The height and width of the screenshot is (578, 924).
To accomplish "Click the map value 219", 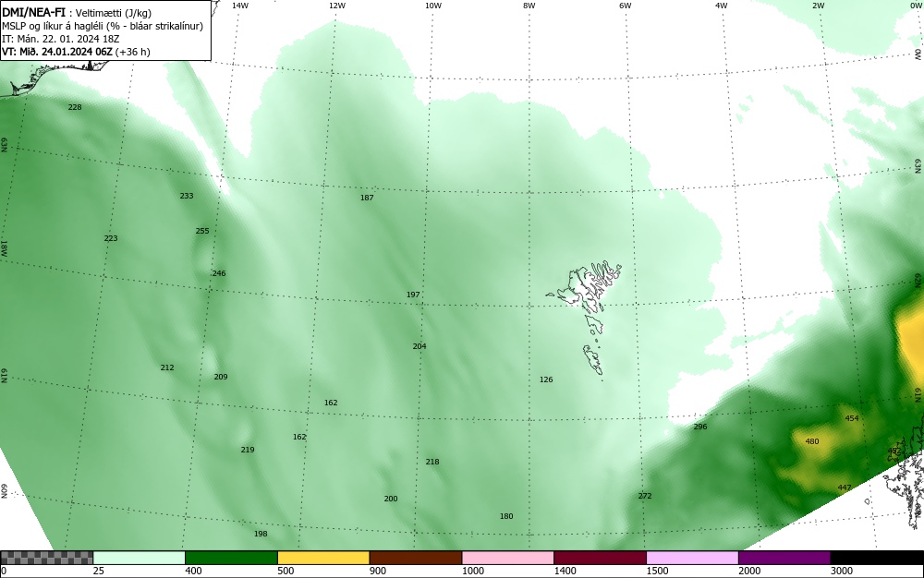I will (248, 450).
